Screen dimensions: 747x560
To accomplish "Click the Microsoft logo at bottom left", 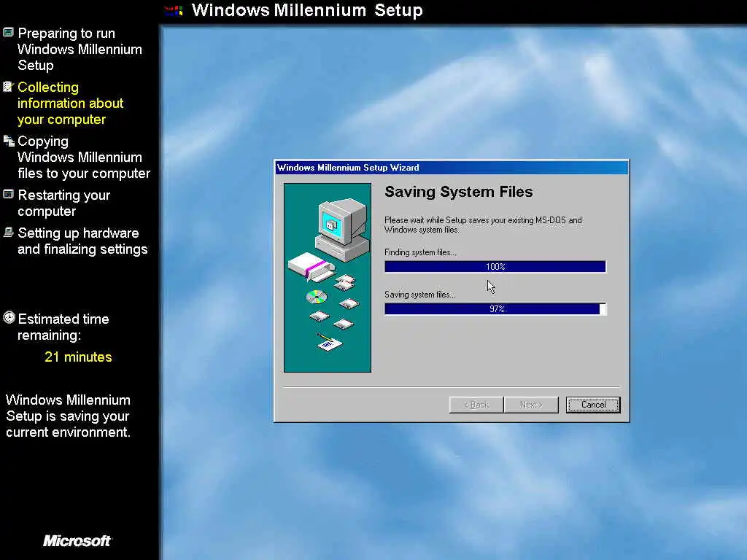I will 77,540.
